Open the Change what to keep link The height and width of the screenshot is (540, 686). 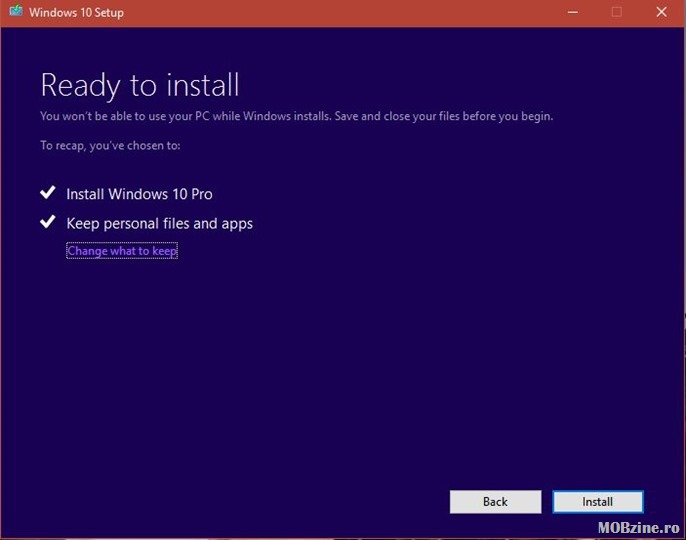122,251
